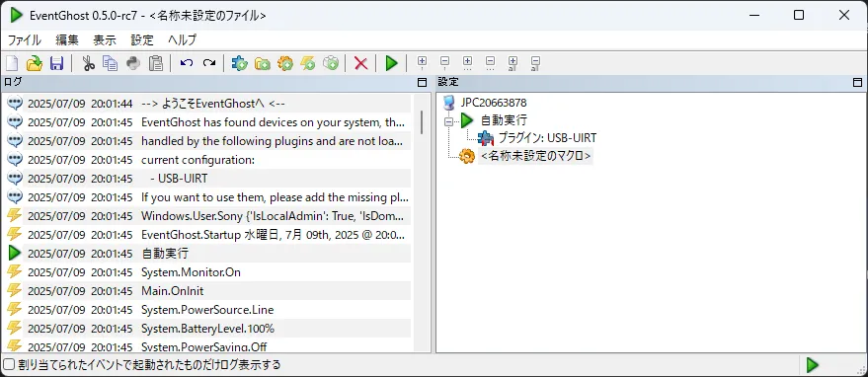Toggle the log only assigned events checkbox
The width and height of the screenshot is (868, 377).
8,365
